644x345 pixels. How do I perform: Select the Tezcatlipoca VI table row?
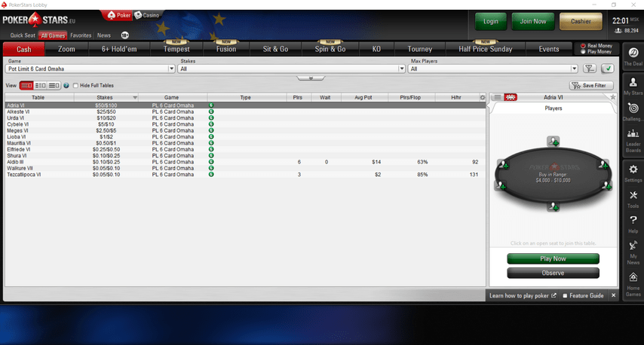point(245,174)
